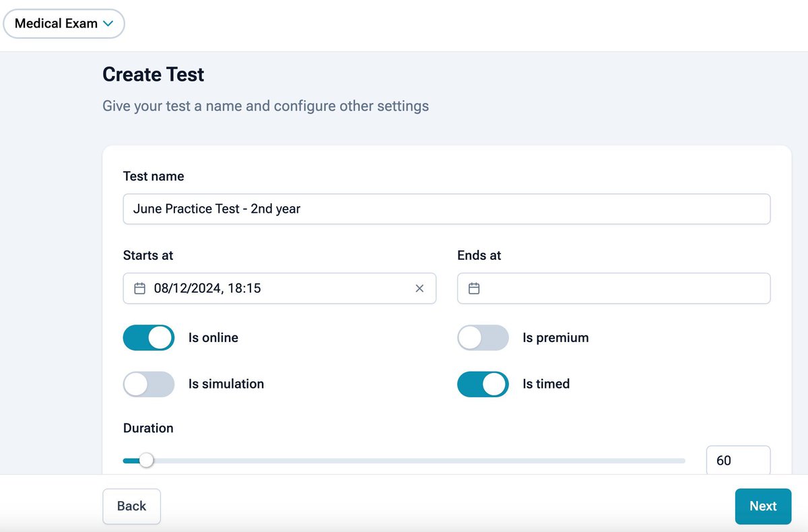Click the duration value box showing 60
This screenshot has height=532, width=808.
point(738,460)
